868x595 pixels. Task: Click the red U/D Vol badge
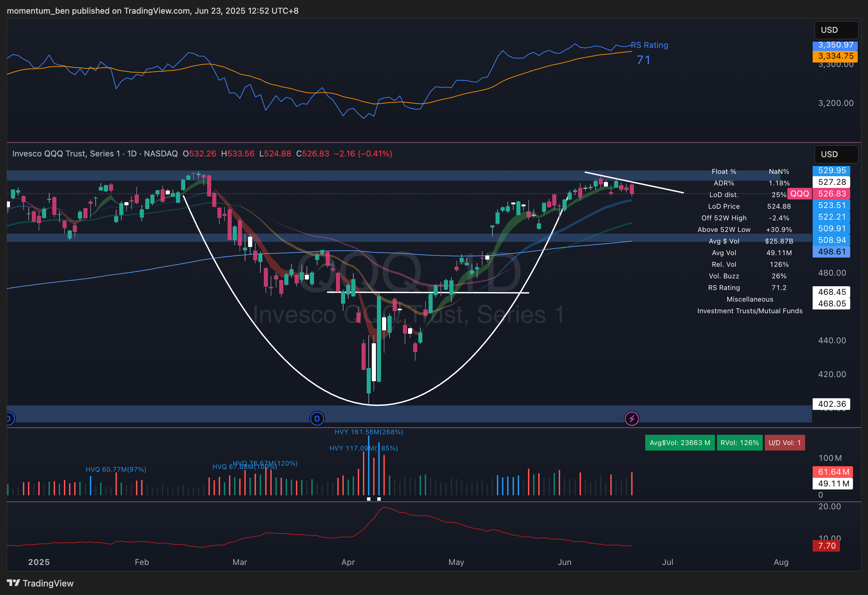pyautogui.click(x=784, y=443)
